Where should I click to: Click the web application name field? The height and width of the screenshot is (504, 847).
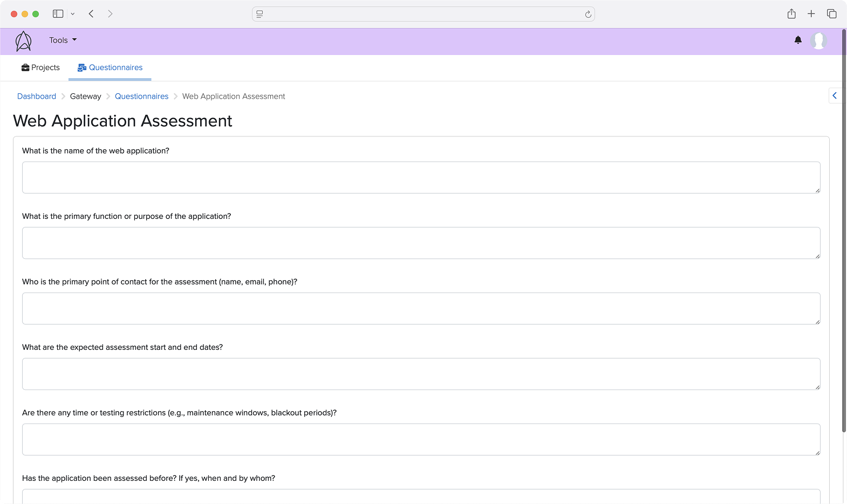click(x=421, y=177)
